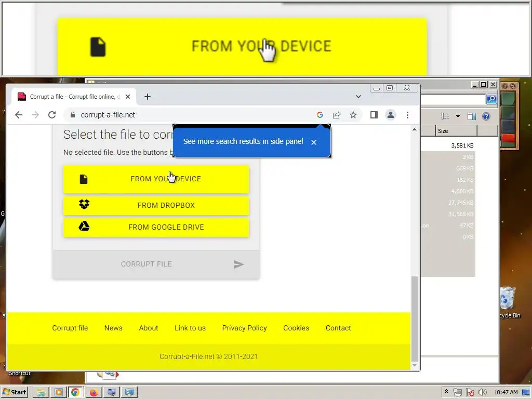The width and height of the screenshot is (532, 399).
Task: Close the Corrupt a file tab
Action: 128,97
